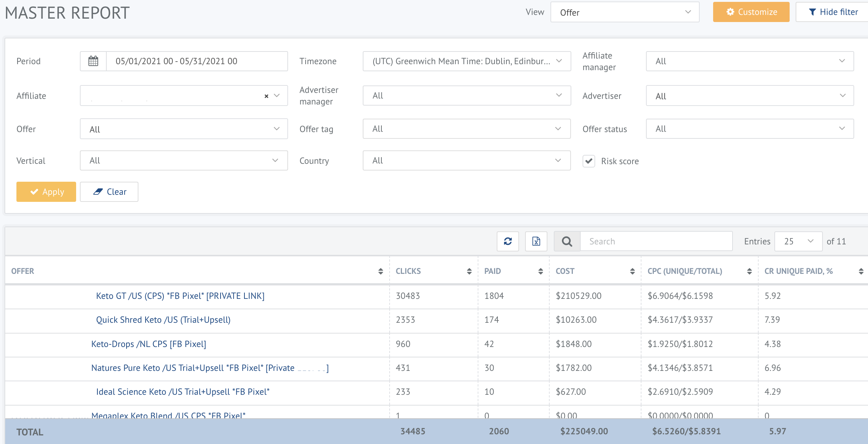The image size is (868, 444).
Task: Click the COST column header text
Action: pos(565,271)
